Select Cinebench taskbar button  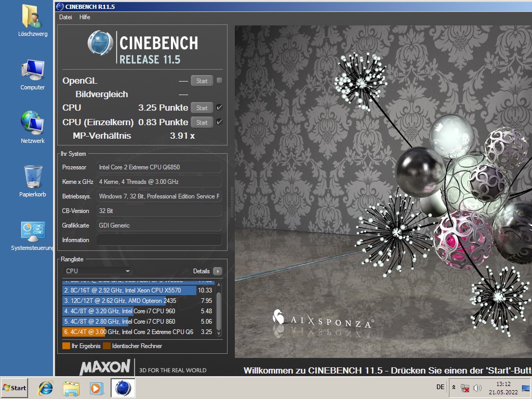click(123, 388)
